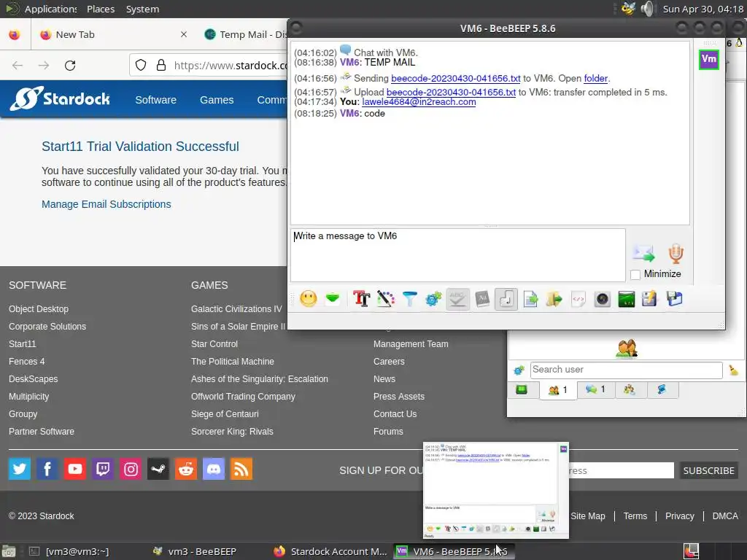Open beecode file link in Upload line
747x560 pixels.
point(451,93)
